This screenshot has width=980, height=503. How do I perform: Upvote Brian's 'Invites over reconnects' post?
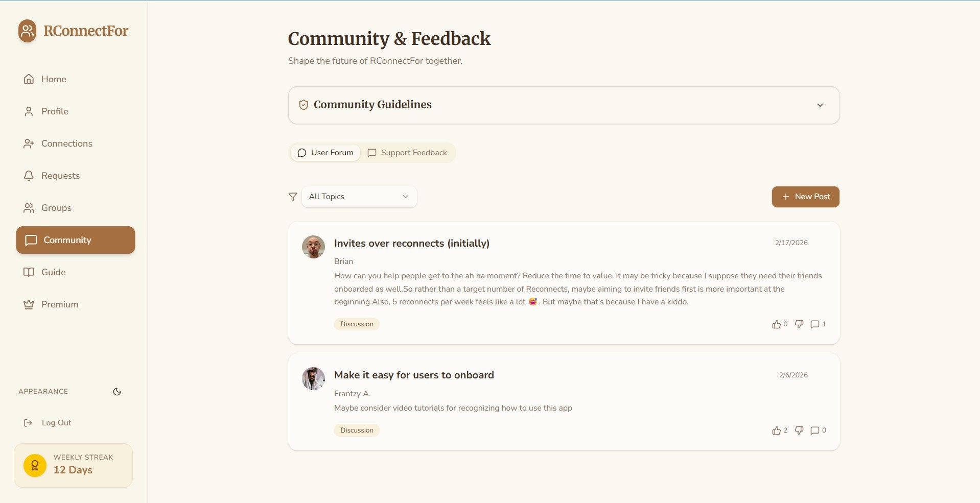coord(776,324)
